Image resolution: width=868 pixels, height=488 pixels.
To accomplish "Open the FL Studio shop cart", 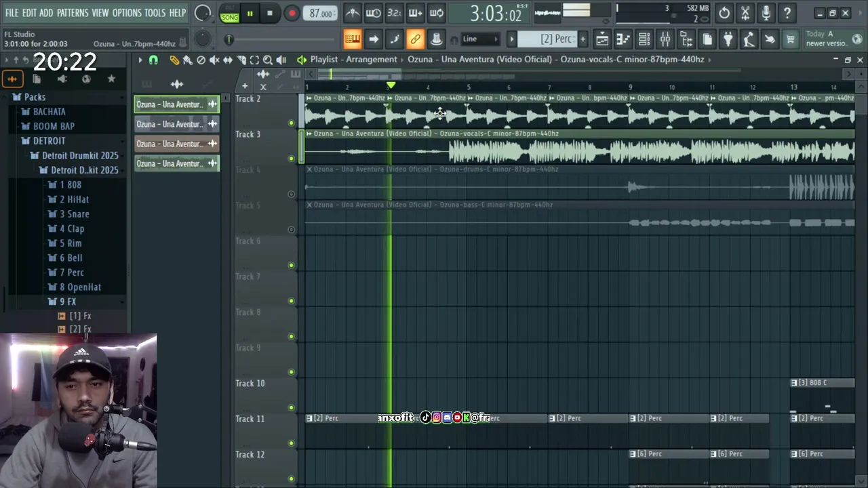I will pyautogui.click(x=791, y=39).
